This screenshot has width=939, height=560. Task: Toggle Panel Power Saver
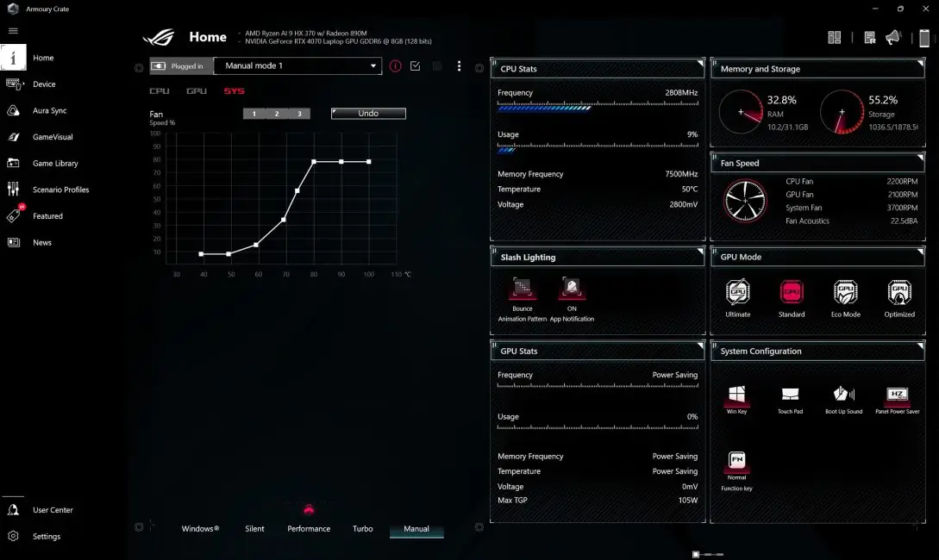click(897, 395)
